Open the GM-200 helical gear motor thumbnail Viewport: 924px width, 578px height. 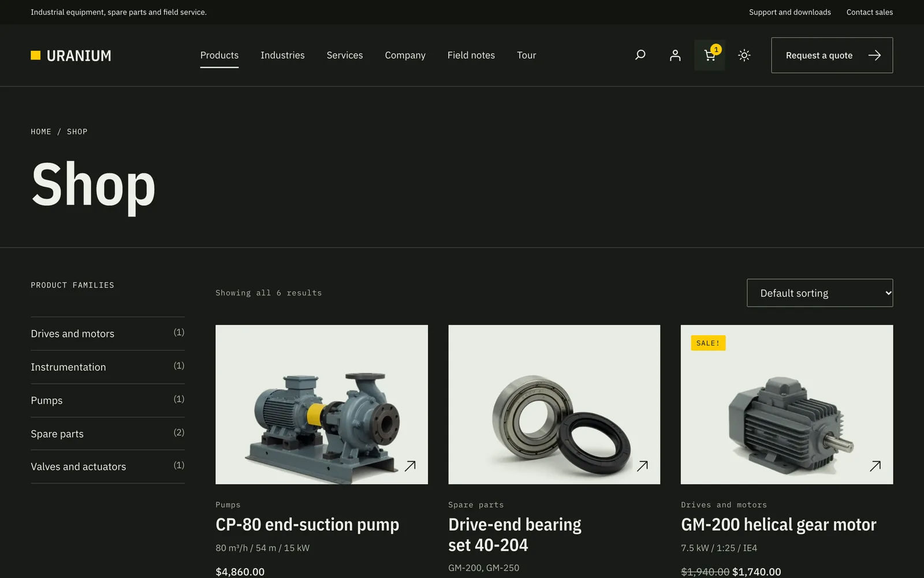787,405
